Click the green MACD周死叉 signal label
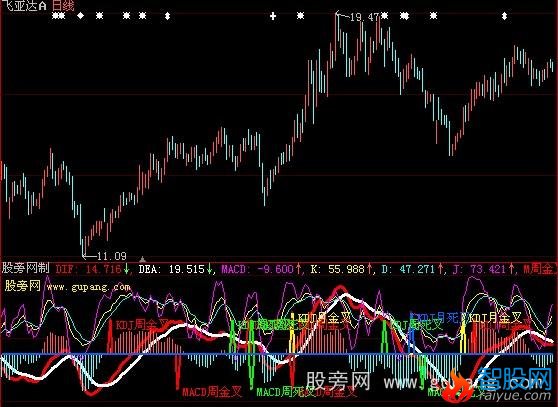 coord(285,392)
